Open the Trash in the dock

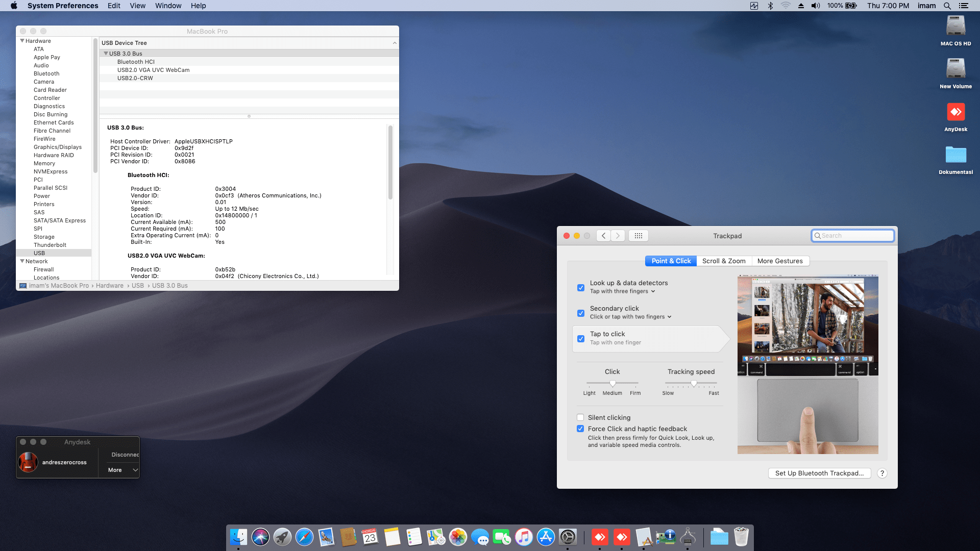pos(741,537)
